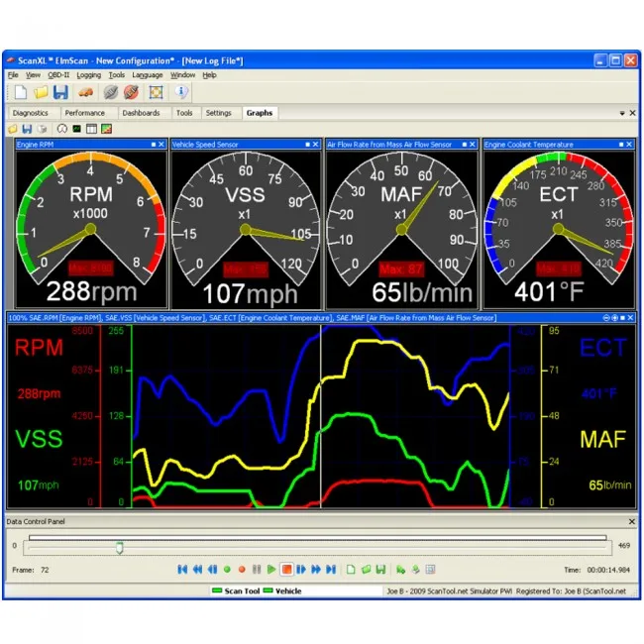Open graph layout folder icon in Graphs toolbar
Viewport: 644px width, 644px height.
tap(13, 129)
